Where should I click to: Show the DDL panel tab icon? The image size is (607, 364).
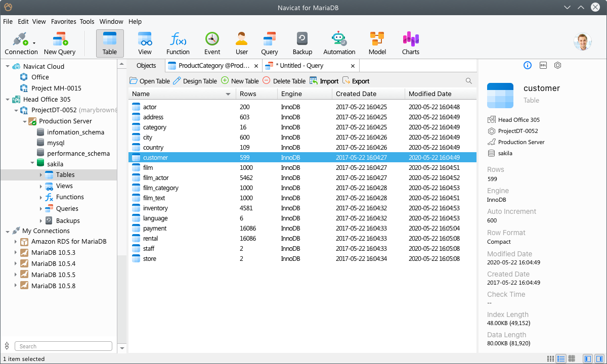pyautogui.click(x=543, y=66)
